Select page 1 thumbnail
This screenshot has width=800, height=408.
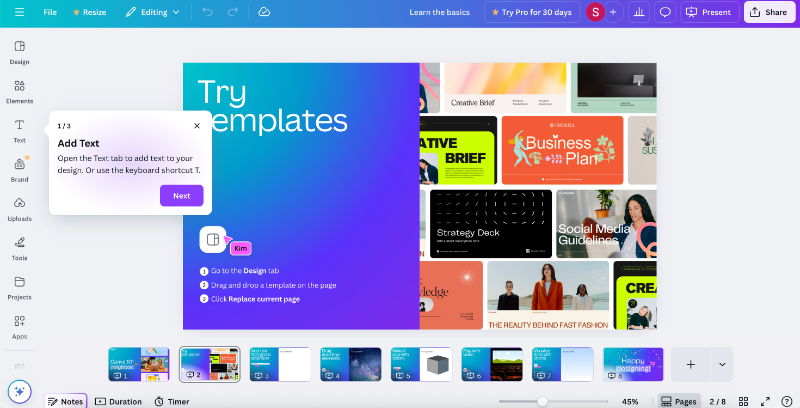[139, 364]
